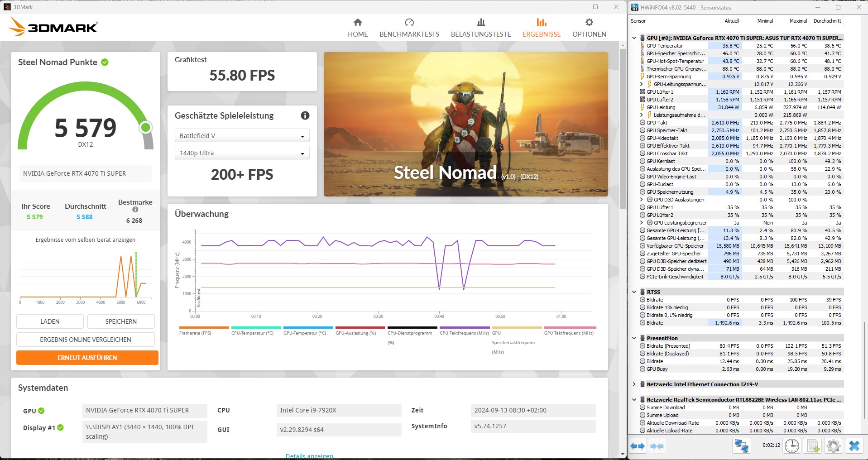Switch to BENCHMARKTESTS tab
This screenshot has height=460, width=868.
click(x=409, y=28)
